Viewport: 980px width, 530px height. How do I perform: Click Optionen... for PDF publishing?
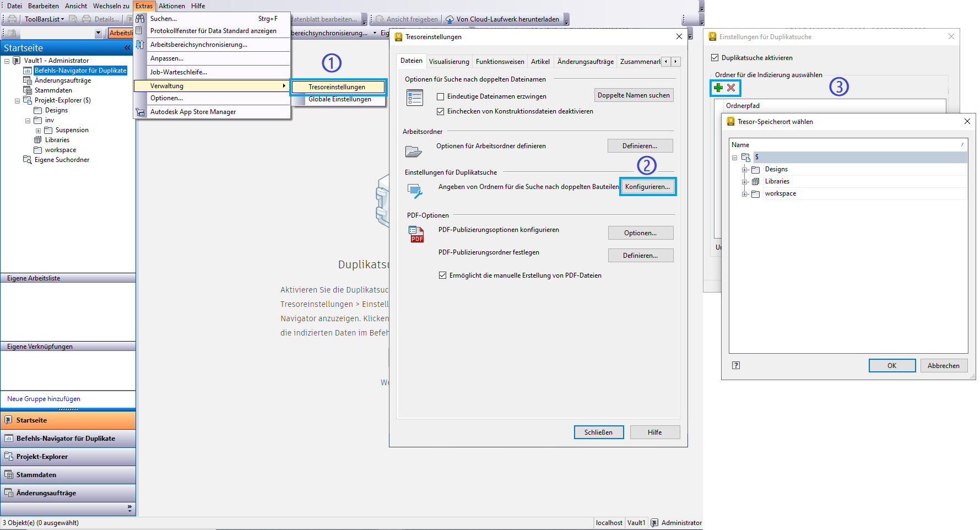[641, 233]
